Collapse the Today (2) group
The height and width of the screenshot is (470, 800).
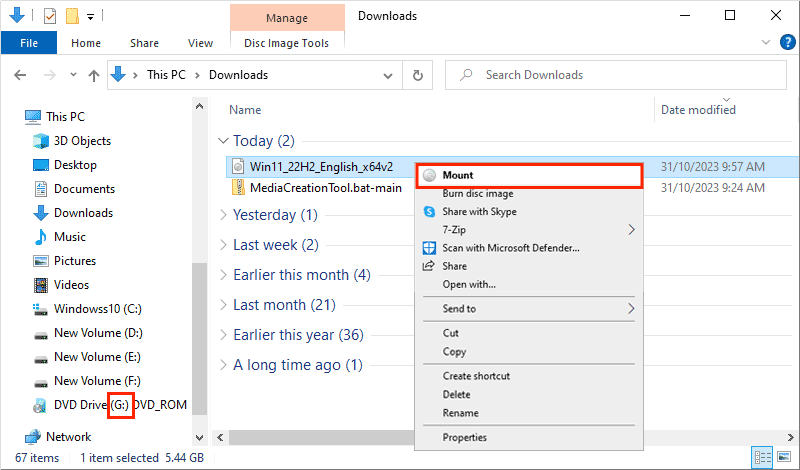[x=223, y=140]
